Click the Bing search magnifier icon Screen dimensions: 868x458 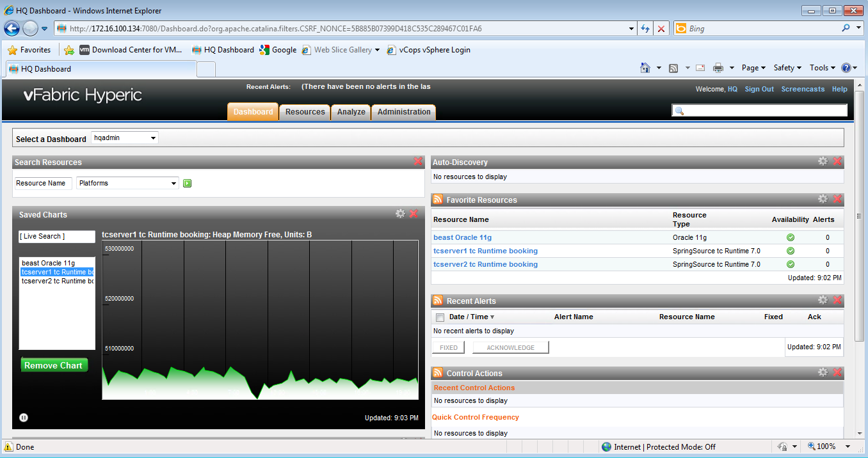[846, 28]
